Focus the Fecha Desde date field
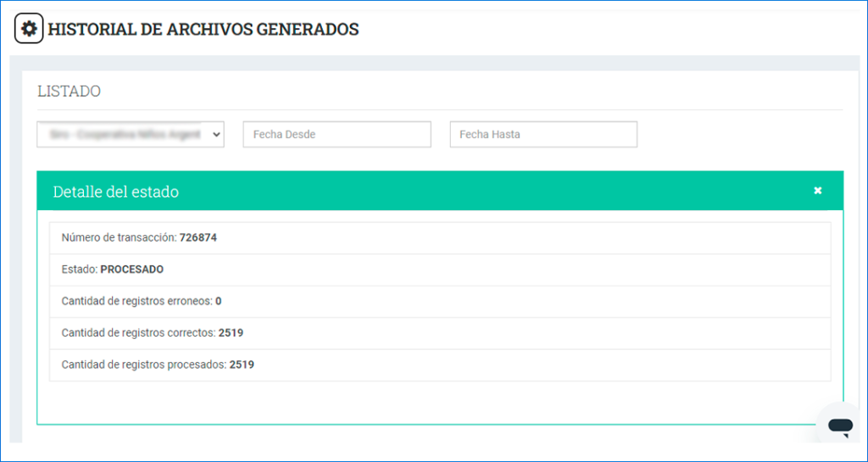 point(337,134)
